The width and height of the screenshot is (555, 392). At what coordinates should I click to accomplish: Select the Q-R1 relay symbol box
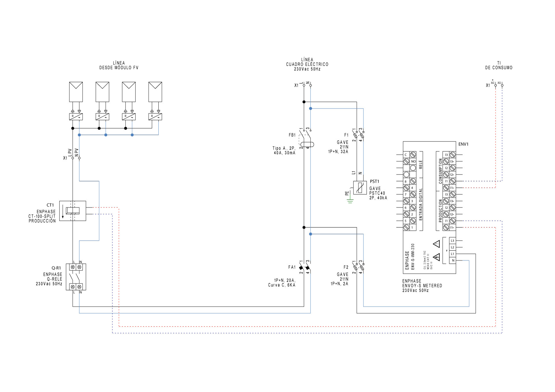[76, 277]
